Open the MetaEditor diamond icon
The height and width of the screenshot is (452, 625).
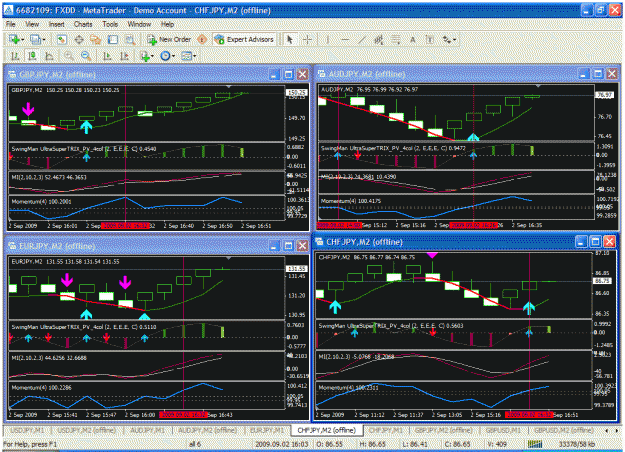(x=202, y=39)
